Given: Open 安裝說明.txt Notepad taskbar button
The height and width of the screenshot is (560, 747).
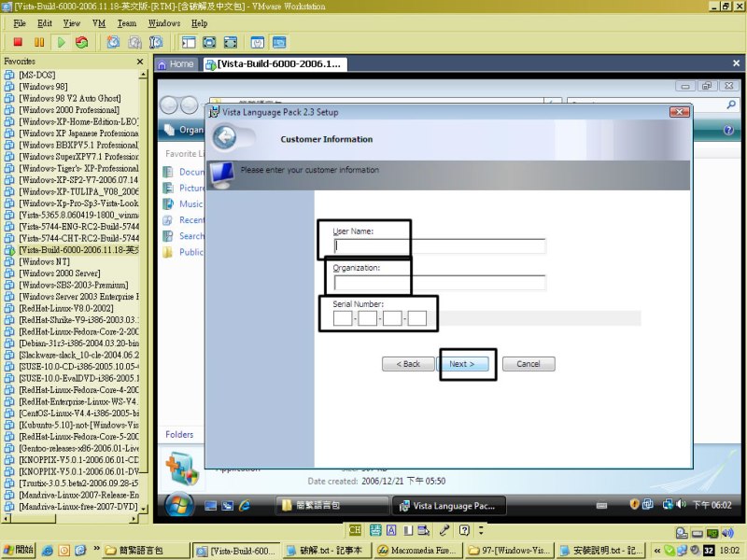Looking at the screenshot, I should point(600,551).
